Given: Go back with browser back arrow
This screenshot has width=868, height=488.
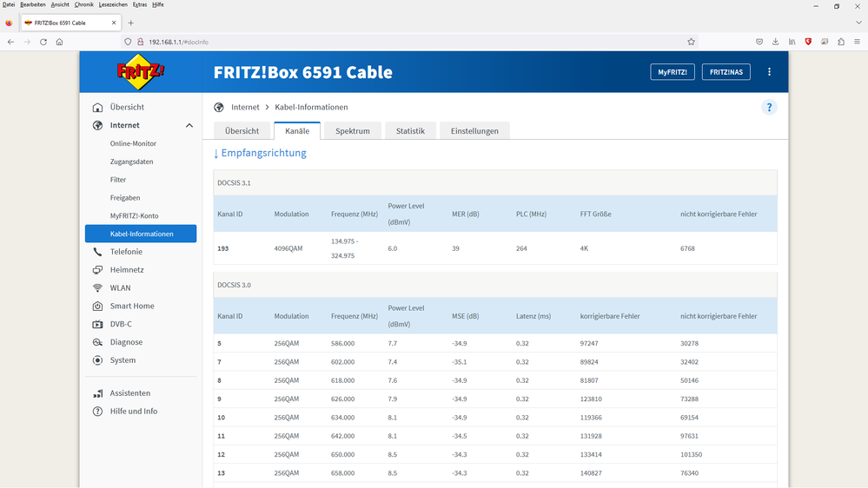Looking at the screenshot, I should (10, 42).
